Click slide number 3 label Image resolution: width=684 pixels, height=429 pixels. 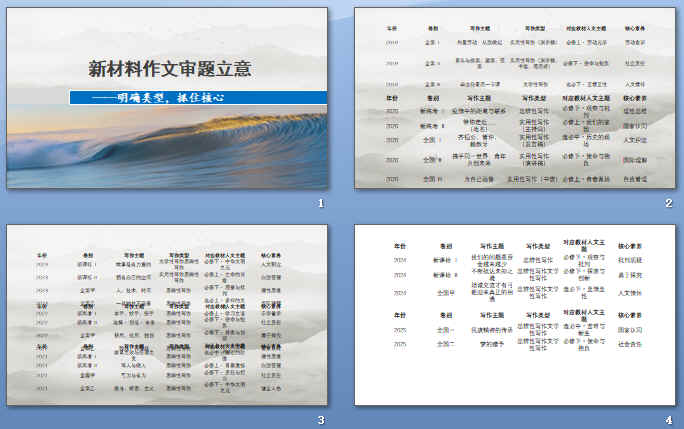320,420
